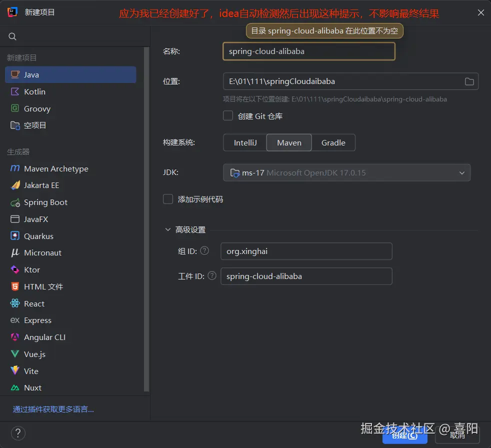Image resolution: width=491 pixels, height=448 pixels.
Task: Collapse the 高级设置 section
Action: click(x=168, y=229)
